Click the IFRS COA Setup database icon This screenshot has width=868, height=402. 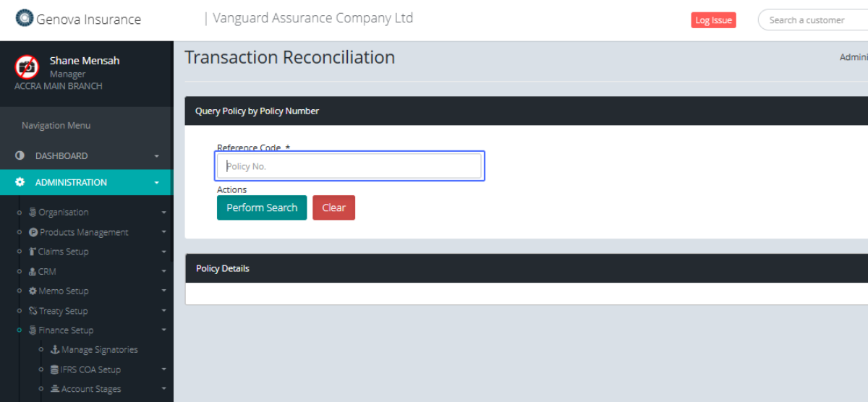pyautogui.click(x=55, y=369)
